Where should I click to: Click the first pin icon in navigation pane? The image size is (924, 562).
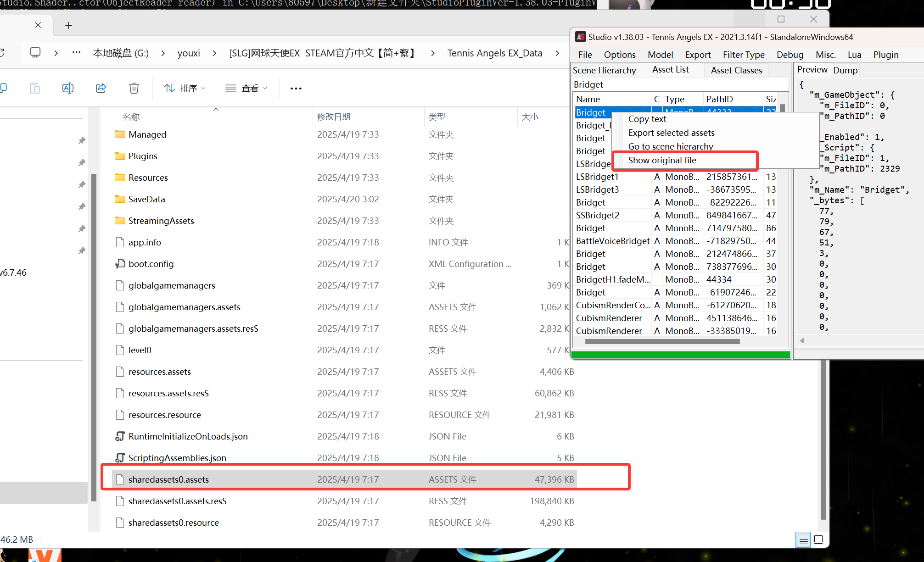[x=82, y=140]
